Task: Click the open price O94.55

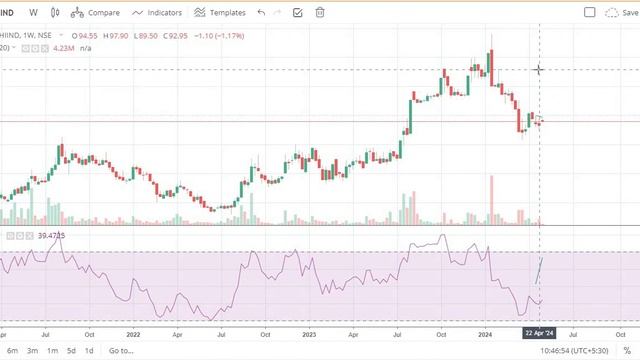Action: coord(84,36)
